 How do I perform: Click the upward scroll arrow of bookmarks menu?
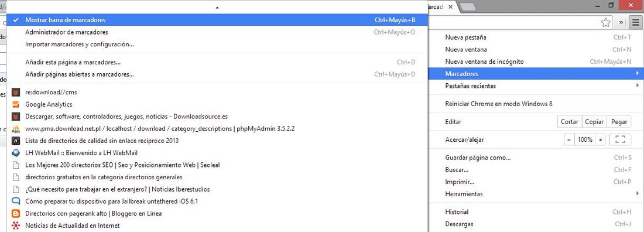(x=217, y=8)
